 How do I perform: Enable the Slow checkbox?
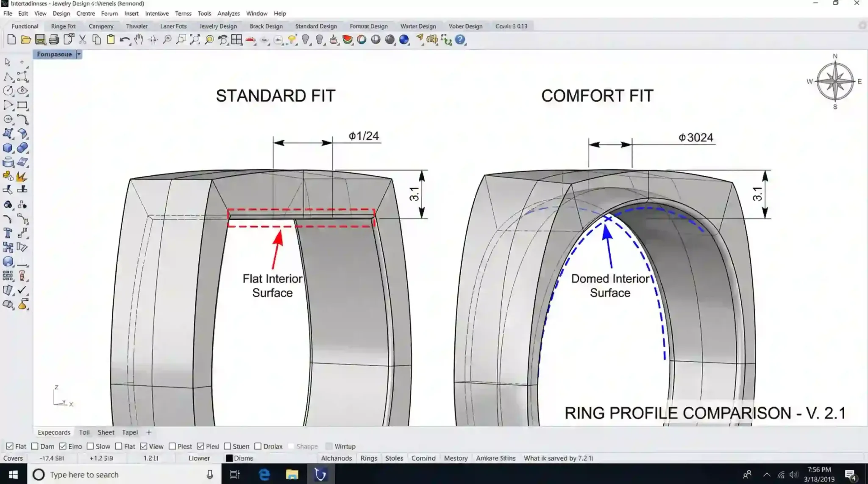click(x=90, y=446)
